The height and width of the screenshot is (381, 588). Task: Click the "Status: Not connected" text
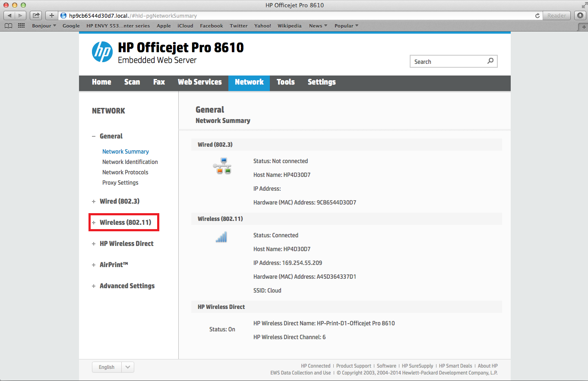tap(281, 161)
